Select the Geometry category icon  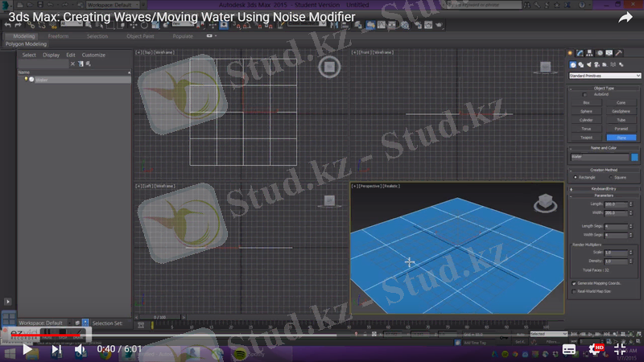click(x=573, y=65)
